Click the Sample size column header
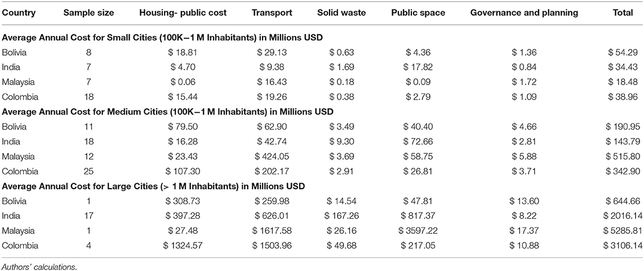The height and width of the screenshot is (271, 644). (x=88, y=13)
